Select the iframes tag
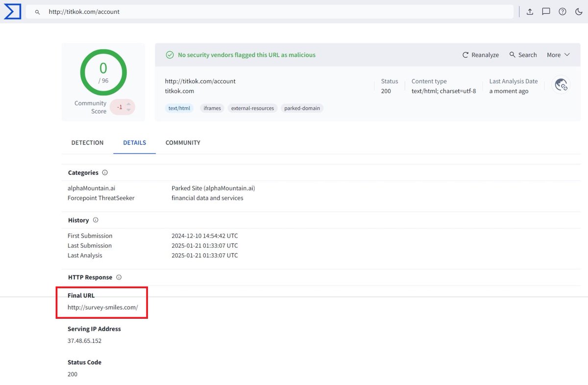Image resolution: width=588 pixels, height=385 pixels. pyautogui.click(x=212, y=108)
